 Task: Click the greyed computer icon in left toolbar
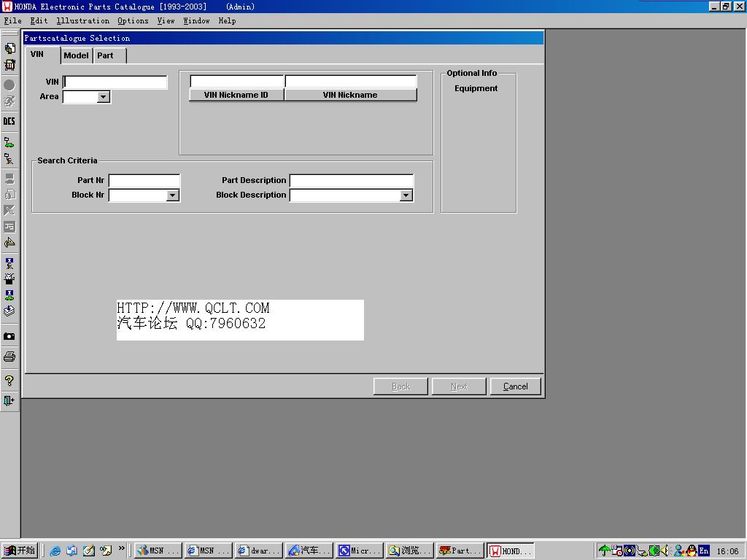9,179
